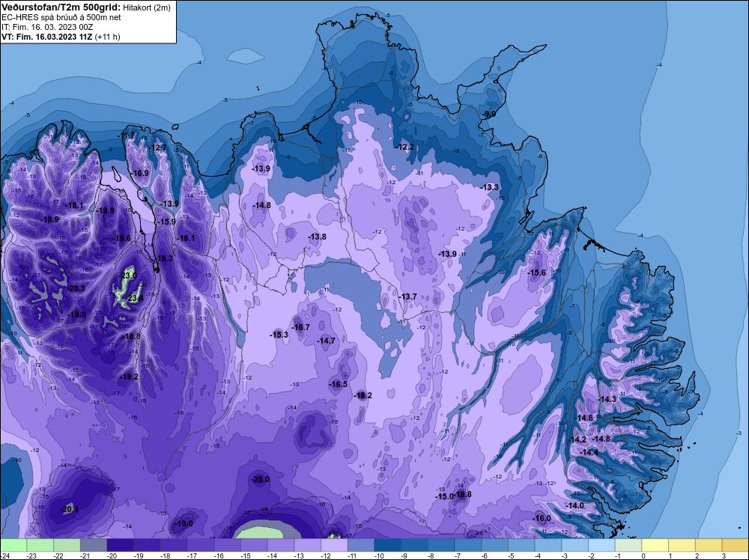Click the -13.8 temperature label

tap(317, 237)
